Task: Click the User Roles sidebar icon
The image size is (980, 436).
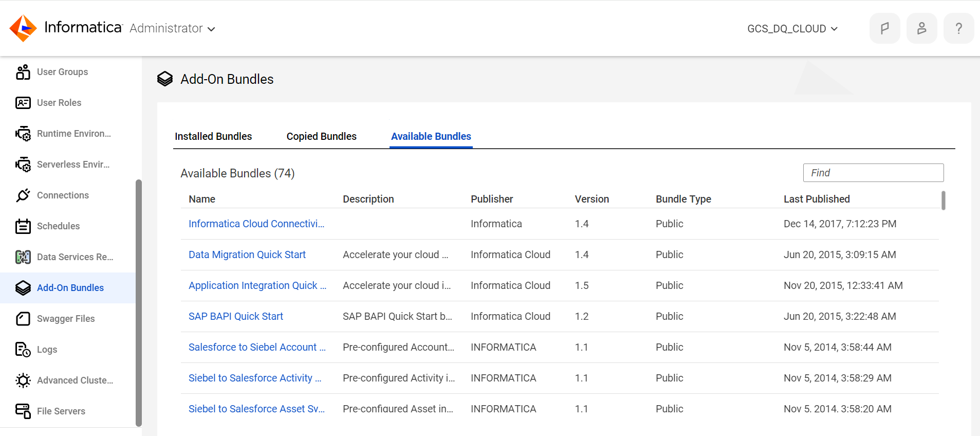Action: [23, 103]
